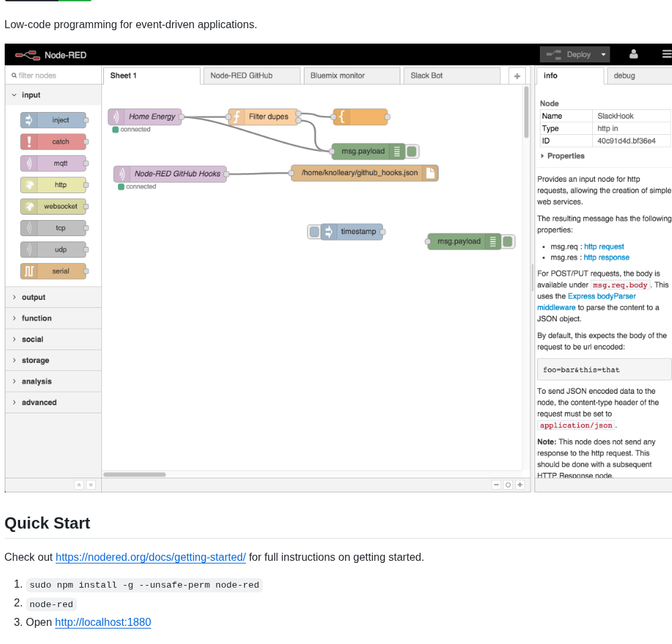Follow the http request link
672x644 pixels.
click(x=604, y=247)
